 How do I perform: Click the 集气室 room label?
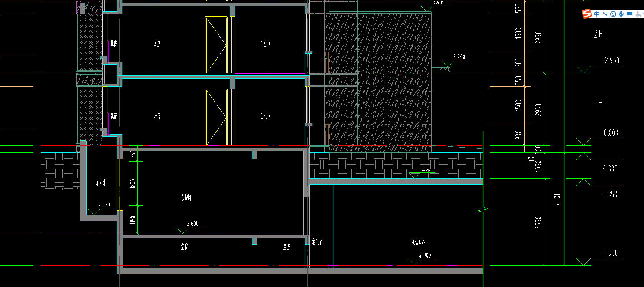317,242
